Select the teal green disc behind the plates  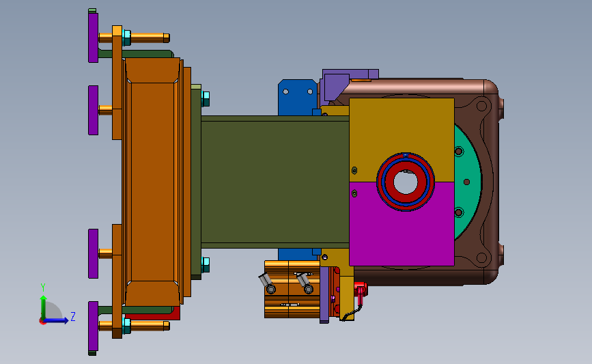[x=468, y=182]
